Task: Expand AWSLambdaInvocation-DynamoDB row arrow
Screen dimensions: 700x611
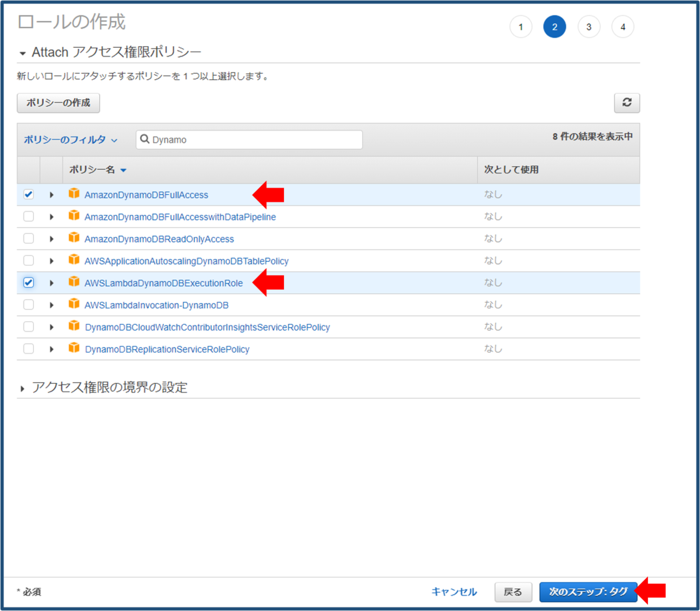Action: [51, 305]
